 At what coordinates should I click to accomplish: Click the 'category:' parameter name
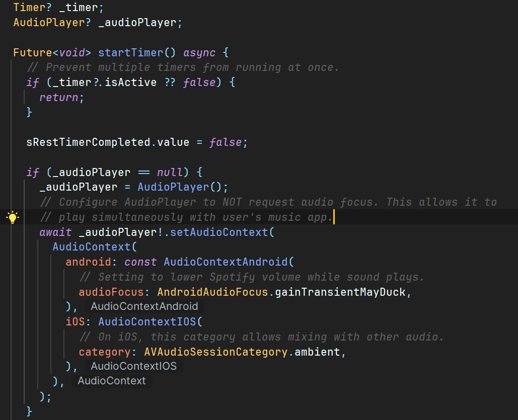coord(107,352)
